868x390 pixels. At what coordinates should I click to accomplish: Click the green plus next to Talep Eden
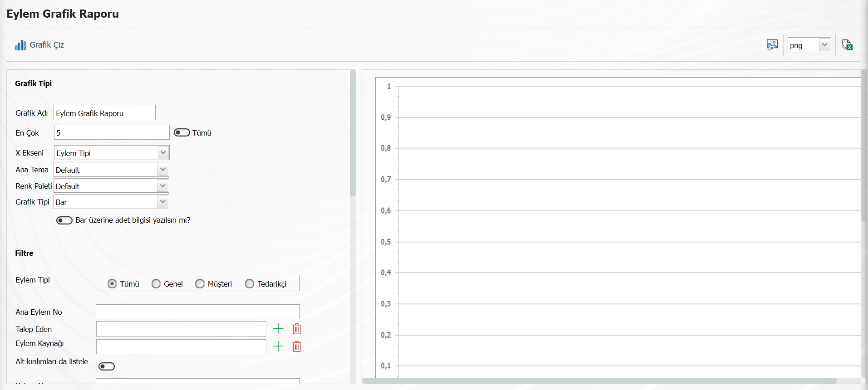278,329
